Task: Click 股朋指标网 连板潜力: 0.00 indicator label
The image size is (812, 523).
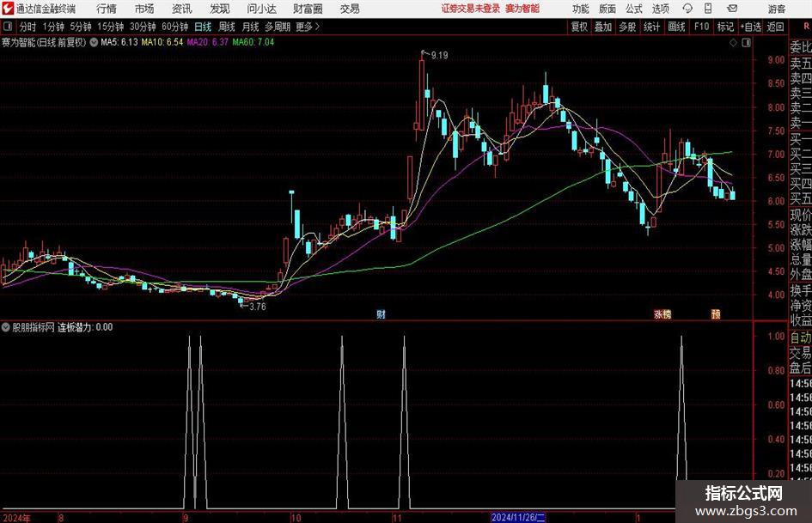Action: point(62,327)
